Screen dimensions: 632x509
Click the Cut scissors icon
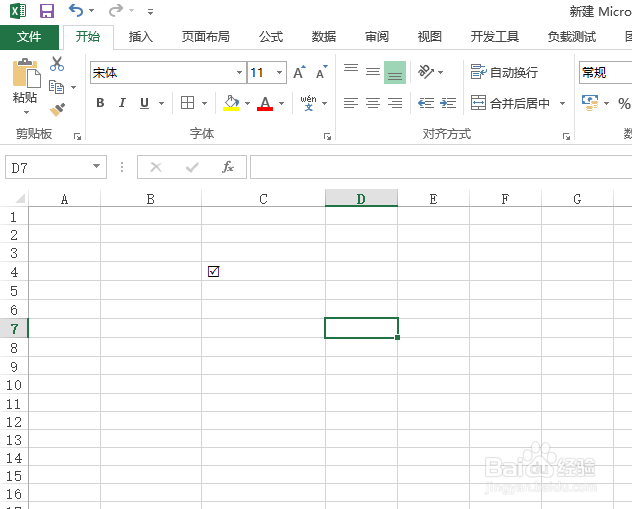57,64
